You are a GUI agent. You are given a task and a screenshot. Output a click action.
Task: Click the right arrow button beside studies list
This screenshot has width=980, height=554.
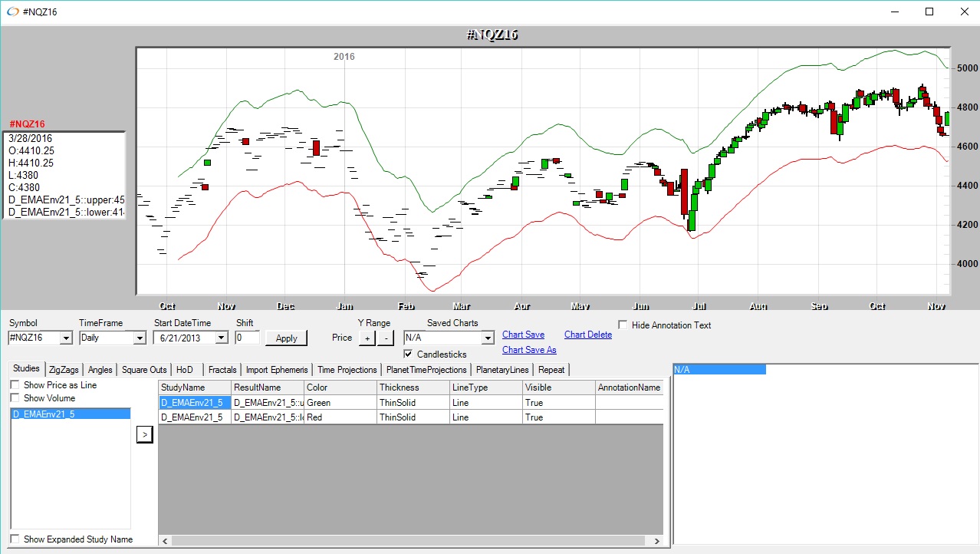(x=144, y=435)
